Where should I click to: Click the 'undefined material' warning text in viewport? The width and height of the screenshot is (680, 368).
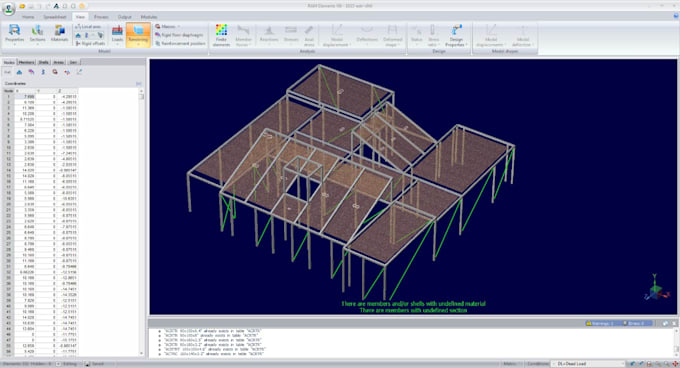[x=413, y=304]
